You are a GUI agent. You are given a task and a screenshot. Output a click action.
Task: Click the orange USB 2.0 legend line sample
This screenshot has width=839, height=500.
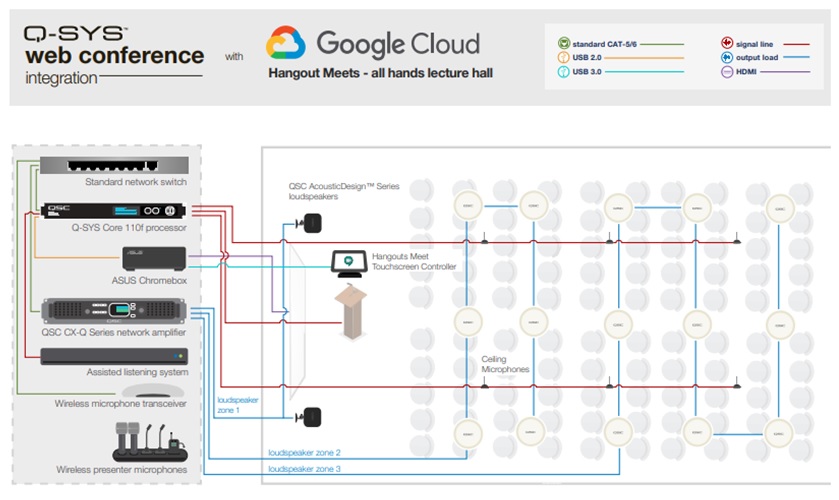644,57
